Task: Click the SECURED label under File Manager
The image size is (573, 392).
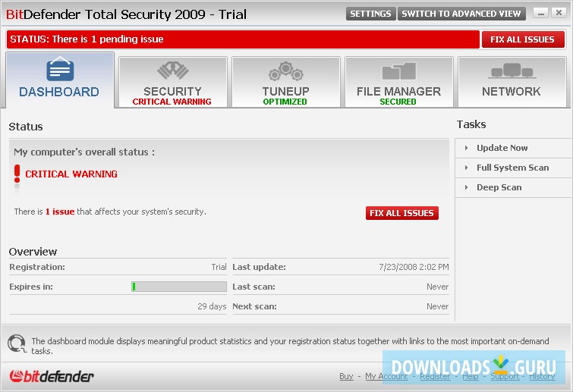Action: 398,102
